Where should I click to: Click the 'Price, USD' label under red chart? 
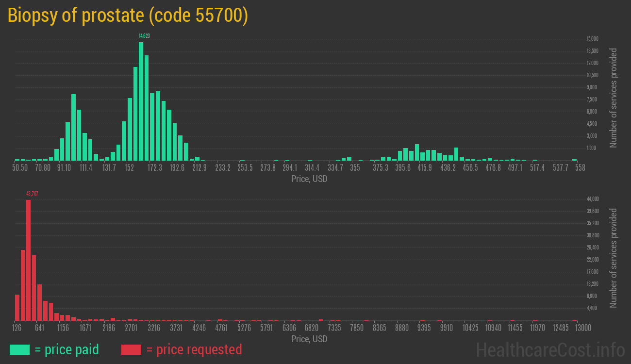309,339
